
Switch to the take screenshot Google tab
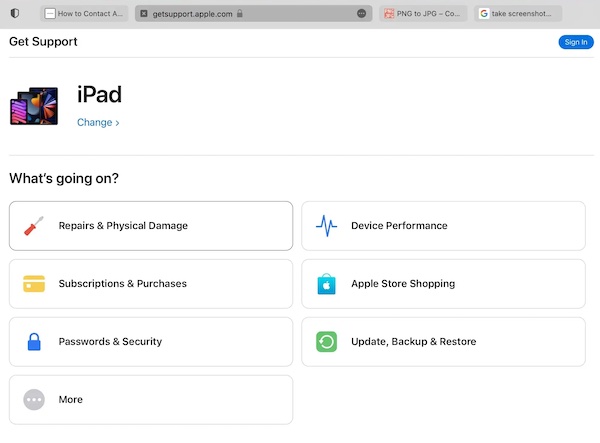[x=518, y=13]
